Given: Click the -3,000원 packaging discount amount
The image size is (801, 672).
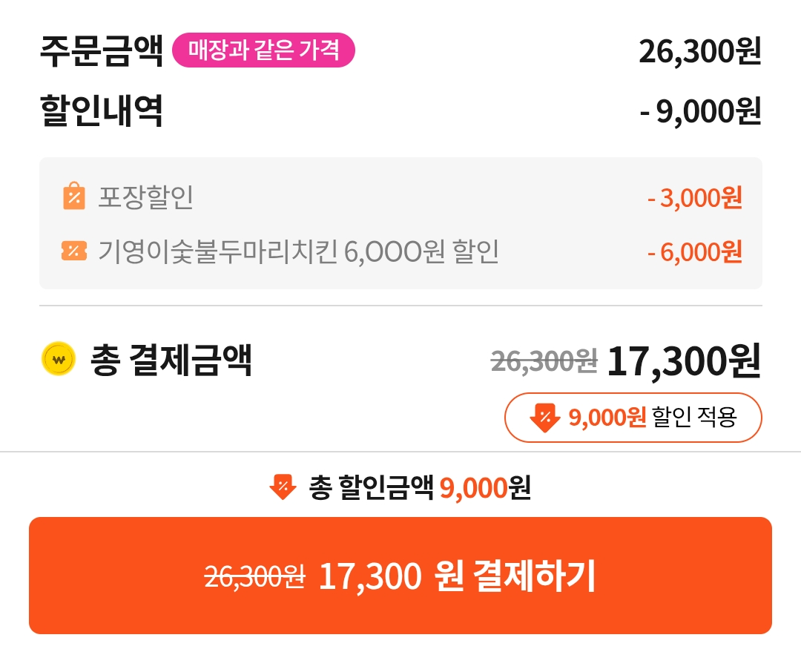Looking at the screenshot, I should tap(694, 198).
